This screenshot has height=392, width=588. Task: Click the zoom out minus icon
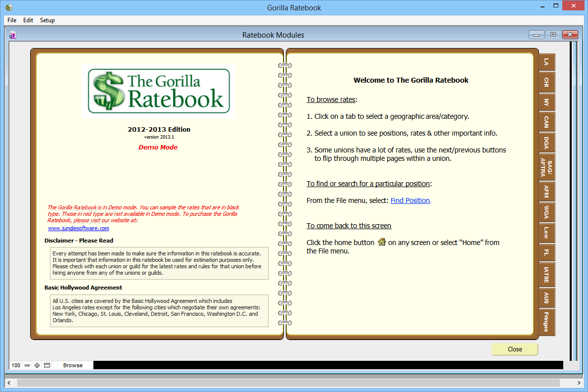[x=27, y=365]
